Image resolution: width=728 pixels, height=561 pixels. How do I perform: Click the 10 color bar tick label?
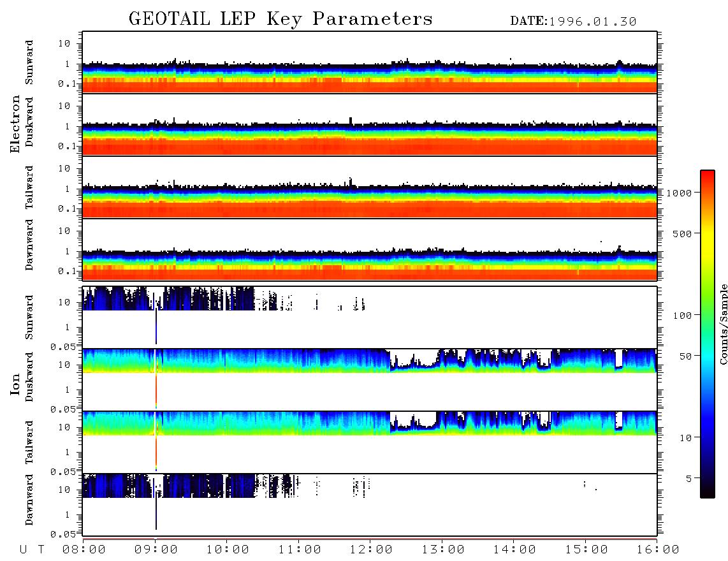[685, 438]
